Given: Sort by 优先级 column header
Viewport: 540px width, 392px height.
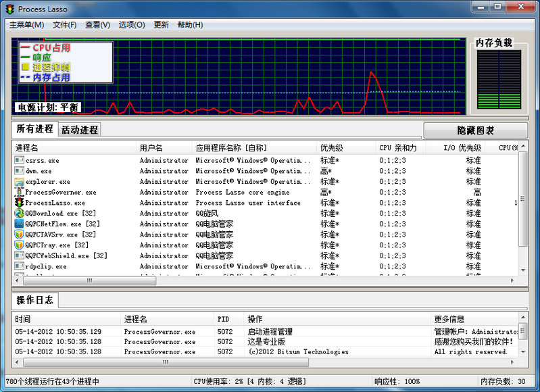Looking at the screenshot, I should click(x=346, y=148).
